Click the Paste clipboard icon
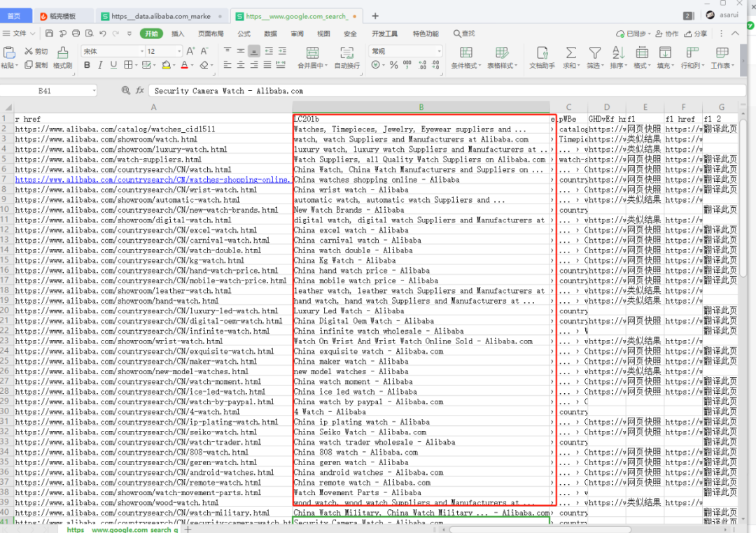Image resolution: width=756 pixels, height=533 pixels. pos(9,52)
